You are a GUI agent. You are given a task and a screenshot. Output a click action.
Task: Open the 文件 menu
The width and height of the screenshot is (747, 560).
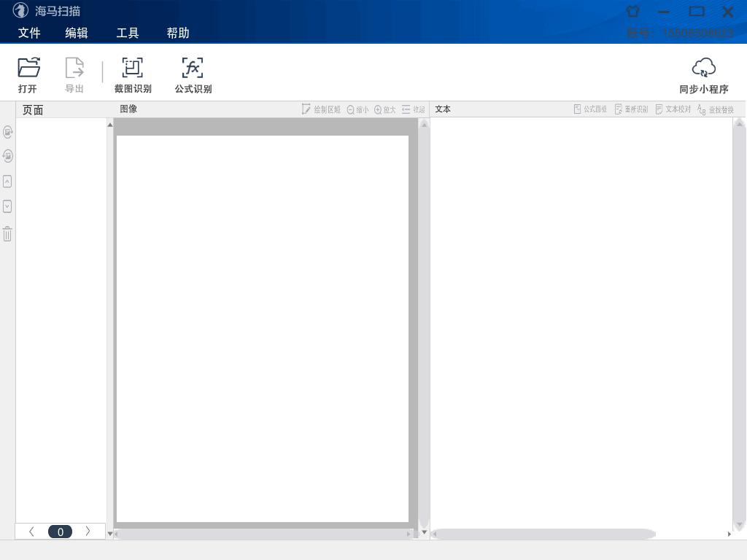(x=29, y=33)
